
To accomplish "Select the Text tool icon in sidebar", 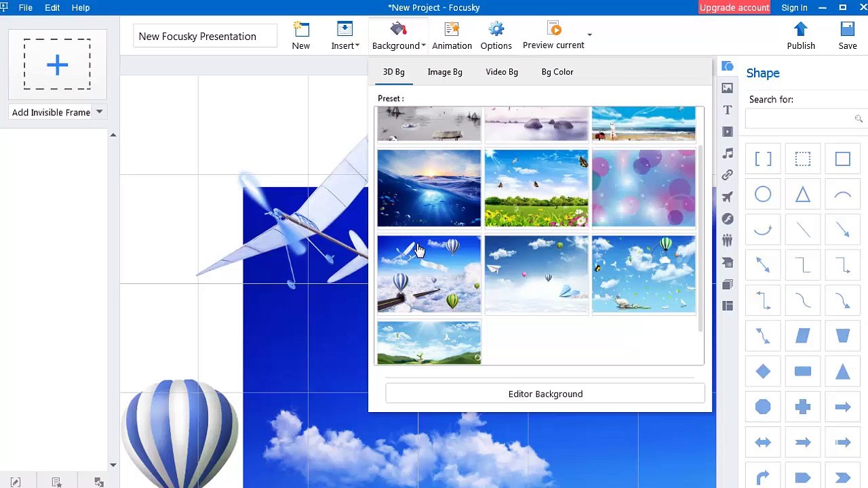I will pos(728,110).
